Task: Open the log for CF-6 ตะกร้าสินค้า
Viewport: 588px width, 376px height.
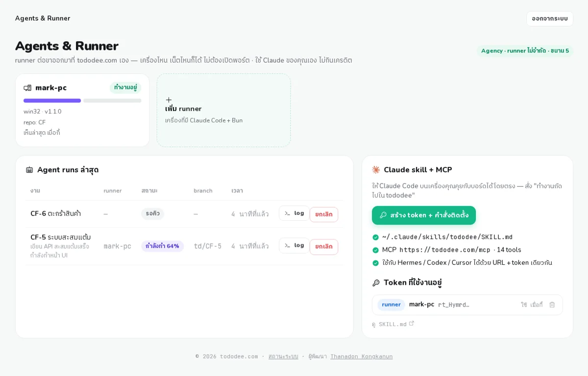Action: coord(294,213)
